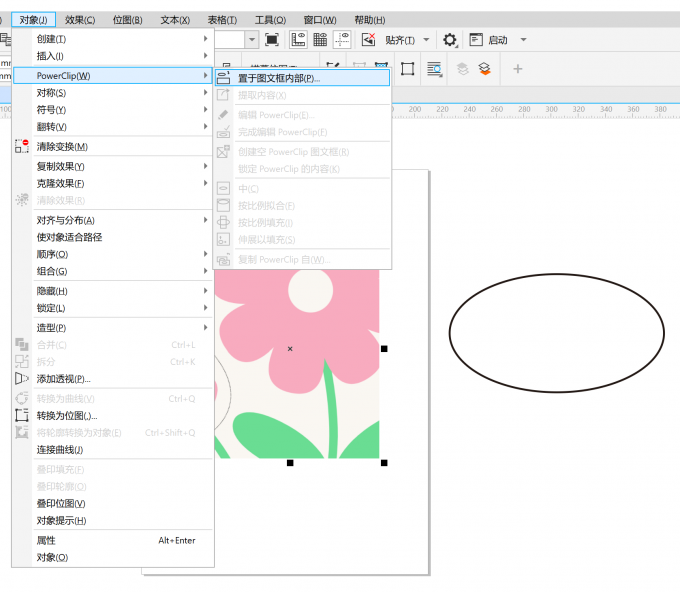This screenshot has width=680, height=592.
Task: Open the 对象(J) menu in the menu bar
Action: coord(33,20)
